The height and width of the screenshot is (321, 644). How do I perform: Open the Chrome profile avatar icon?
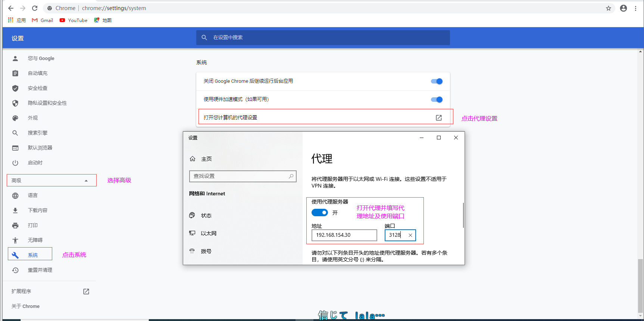click(623, 8)
